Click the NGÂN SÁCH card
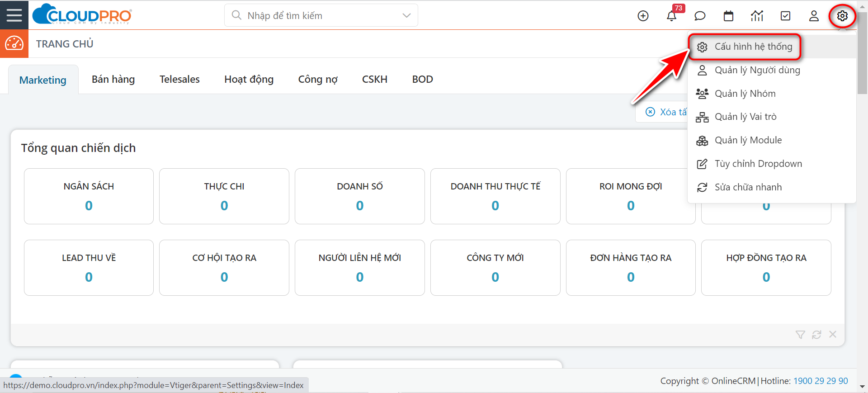This screenshot has width=868, height=393. tap(89, 196)
